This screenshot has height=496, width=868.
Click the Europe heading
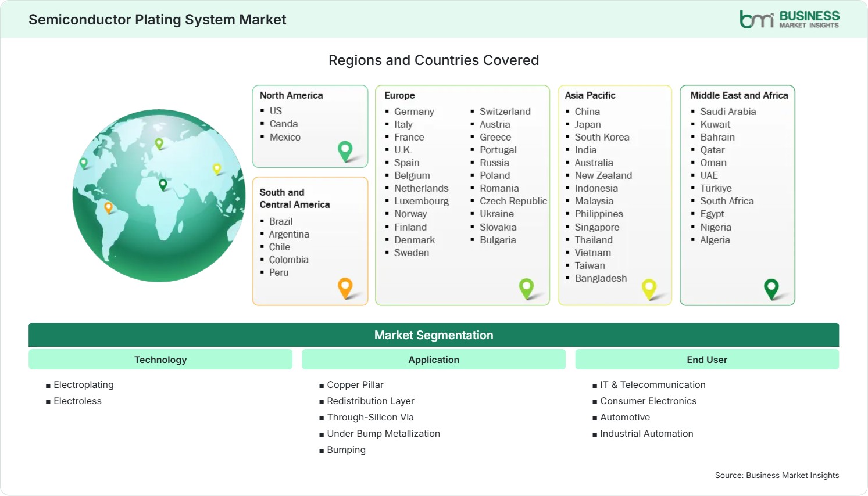point(399,95)
